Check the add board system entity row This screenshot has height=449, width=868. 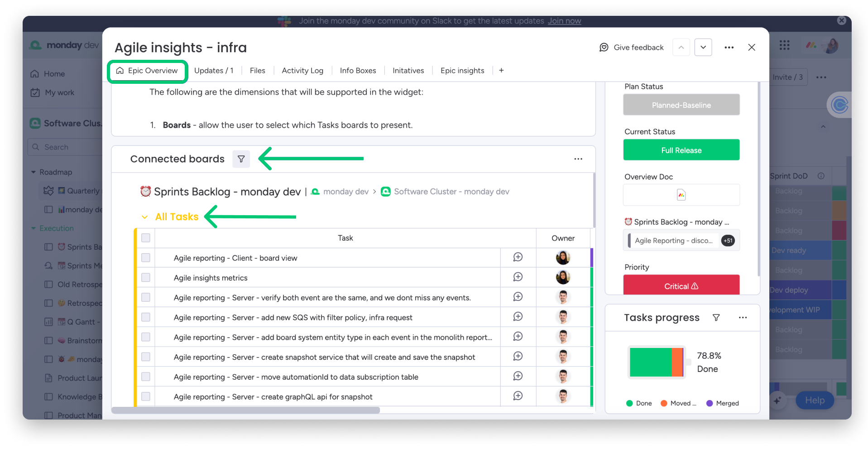(x=146, y=337)
